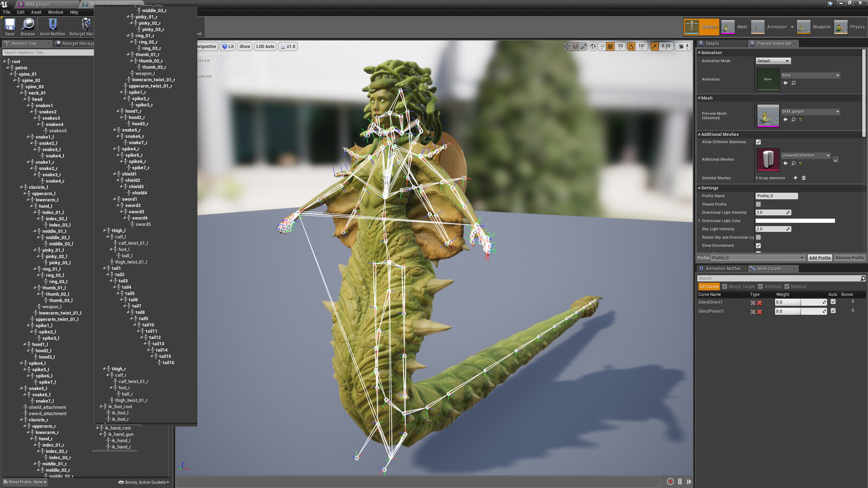The height and width of the screenshot is (488, 868).
Task: Toggle Allow Different Skeletons checkbox
Action: tap(758, 142)
